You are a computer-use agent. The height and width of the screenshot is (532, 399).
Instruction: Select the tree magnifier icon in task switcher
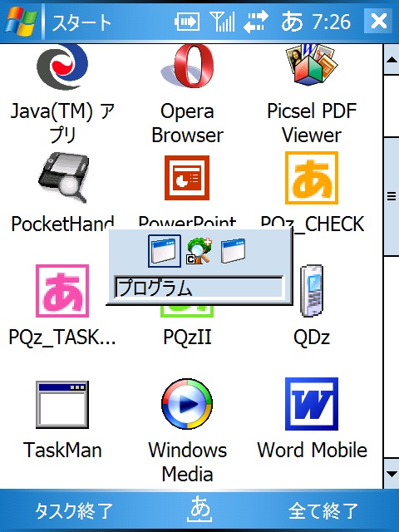[x=199, y=251]
